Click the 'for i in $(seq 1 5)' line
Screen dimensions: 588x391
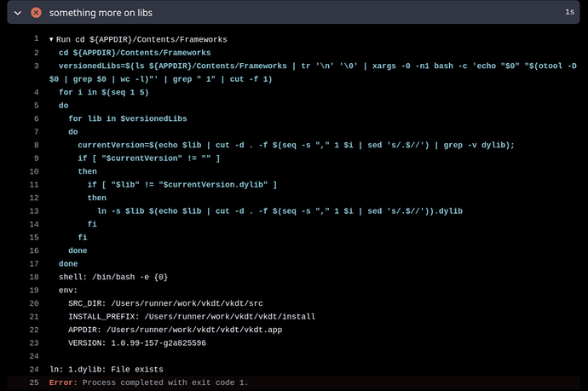103,92
